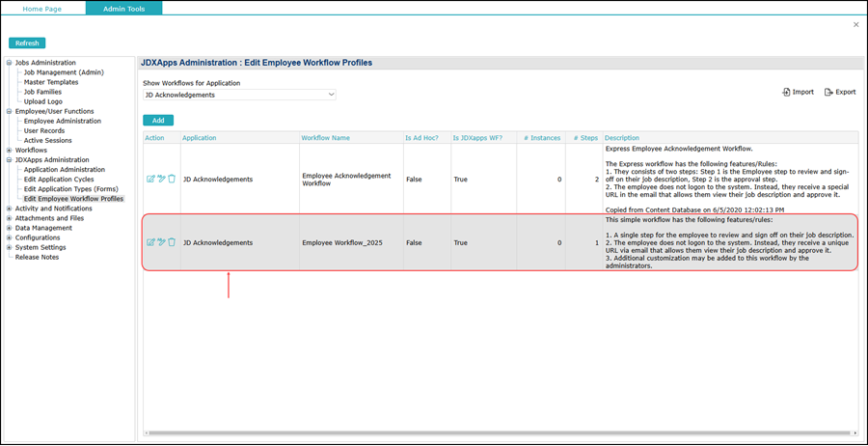
Task: Expand the Data Management tree node
Action: click(10, 228)
